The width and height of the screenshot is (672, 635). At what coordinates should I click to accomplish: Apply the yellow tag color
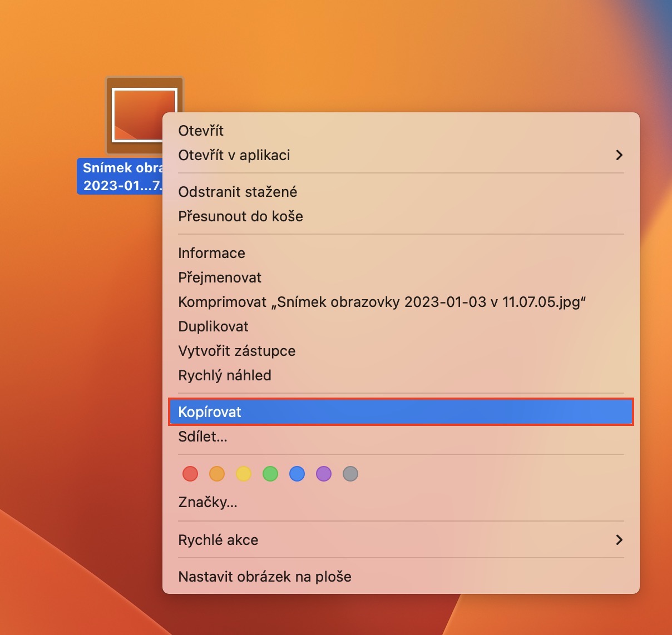[244, 474]
